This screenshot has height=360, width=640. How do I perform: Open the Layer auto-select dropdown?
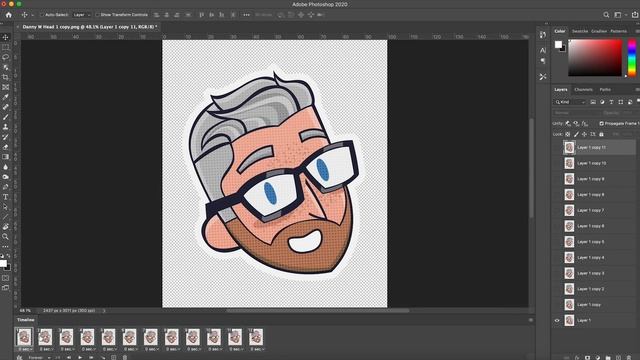[82, 15]
